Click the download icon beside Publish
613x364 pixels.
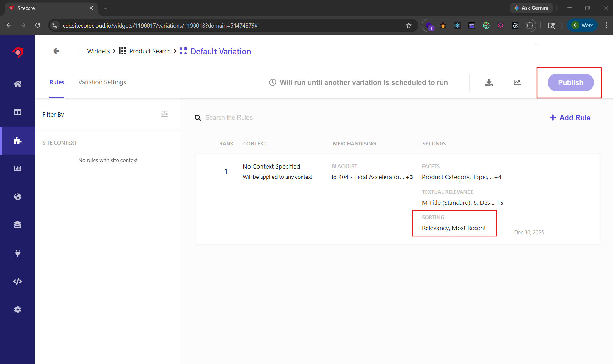click(x=489, y=82)
